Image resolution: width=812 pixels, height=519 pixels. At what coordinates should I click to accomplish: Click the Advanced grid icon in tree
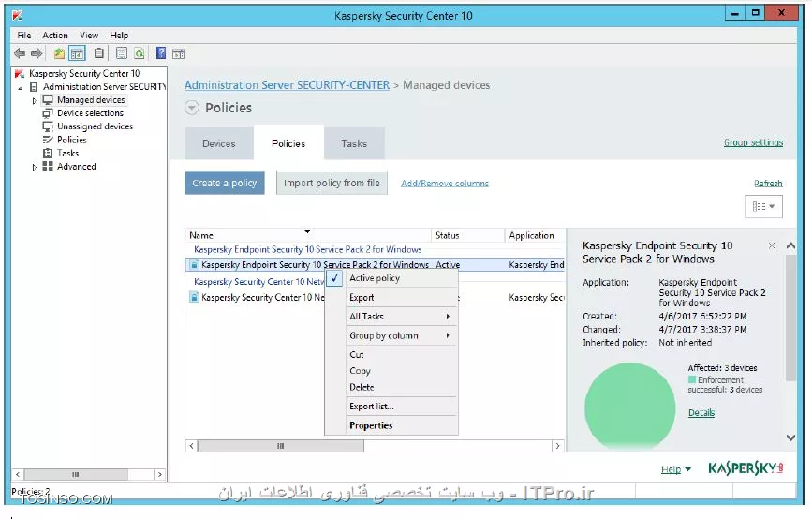(48, 166)
